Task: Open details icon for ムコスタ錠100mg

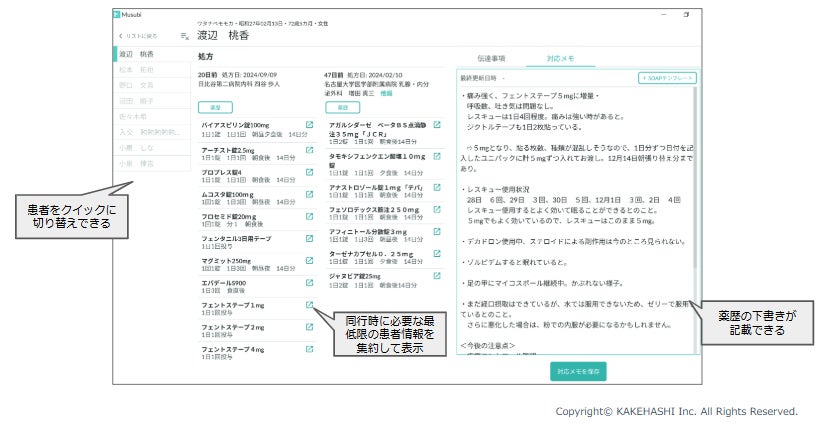Action: coord(309,194)
